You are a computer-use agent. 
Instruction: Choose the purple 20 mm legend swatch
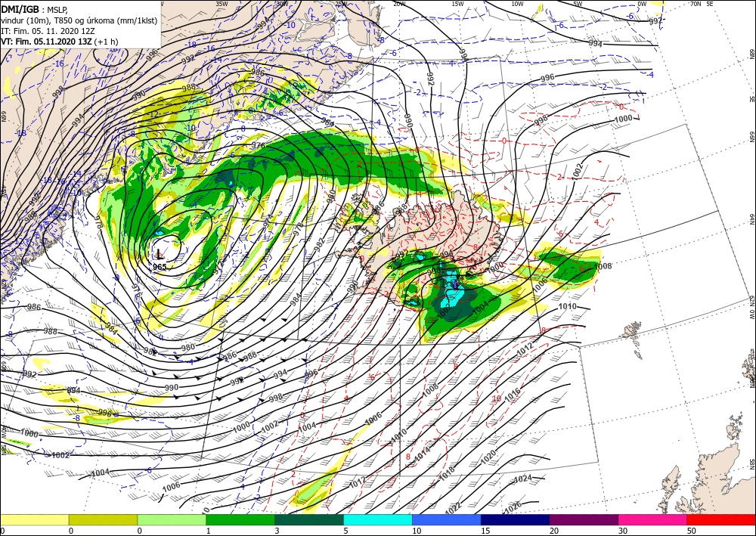pos(584,519)
